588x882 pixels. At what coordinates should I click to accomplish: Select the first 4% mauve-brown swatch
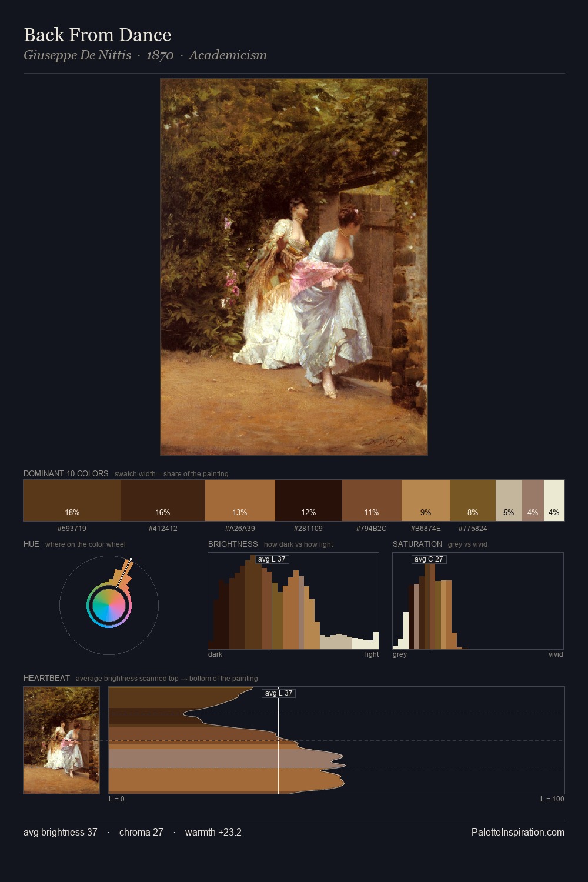tap(533, 500)
